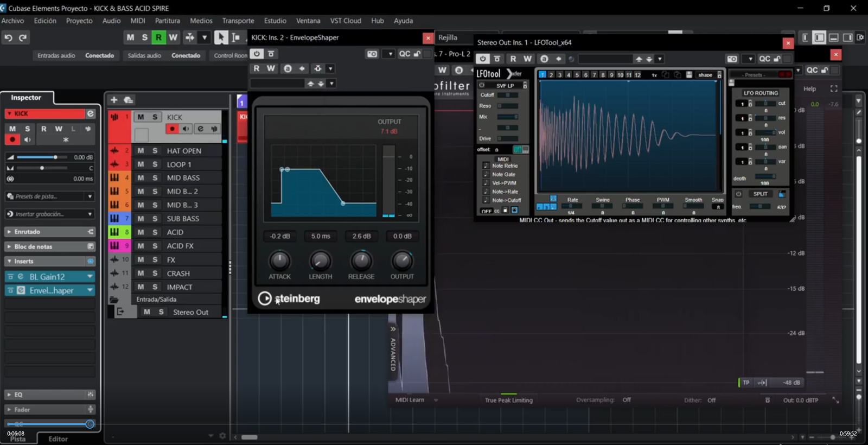Click the Add Track plus icon
868x445 pixels.
pyautogui.click(x=114, y=100)
